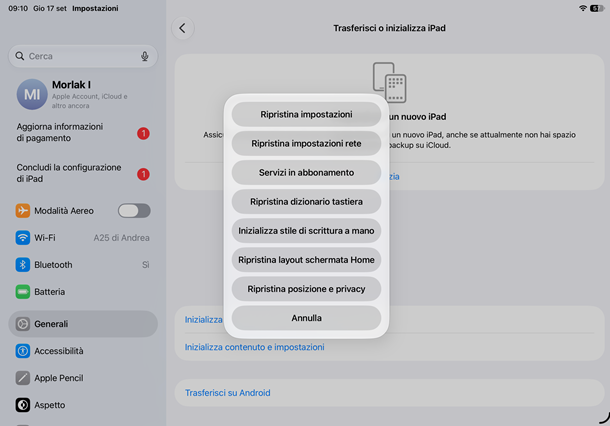Tap the Wi-Fi sidebar icon

pyautogui.click(x=23, y=237)
